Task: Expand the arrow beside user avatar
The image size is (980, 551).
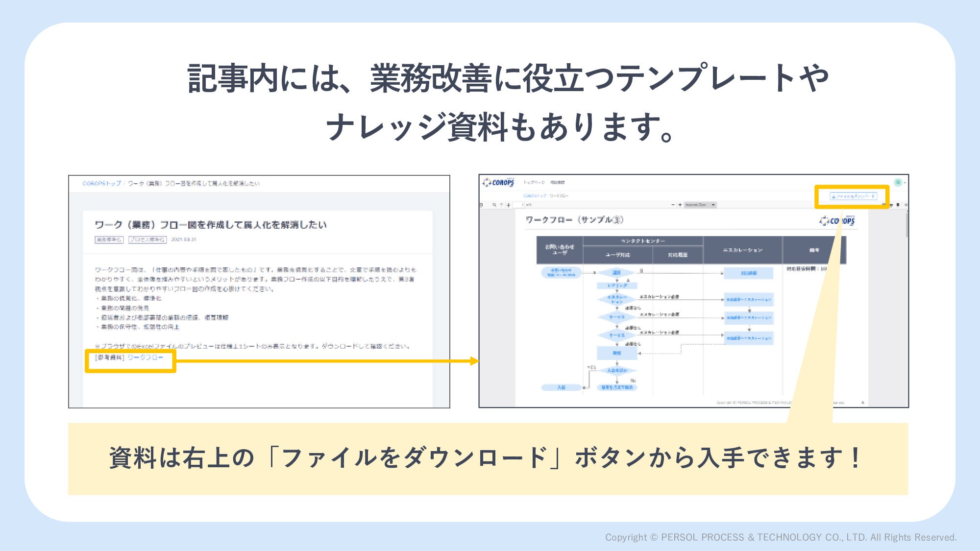Action: pyautogui.click(x=905, y=183)
